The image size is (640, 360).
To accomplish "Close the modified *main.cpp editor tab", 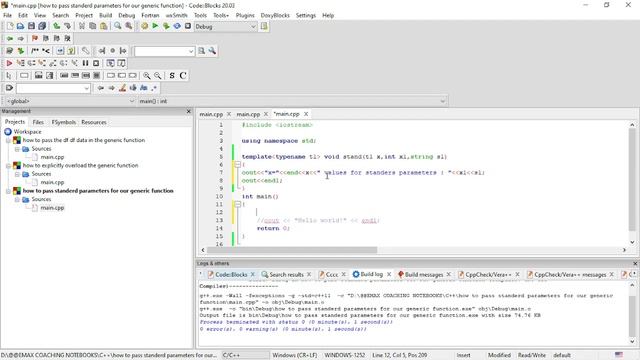I will (x=306, y=114).
